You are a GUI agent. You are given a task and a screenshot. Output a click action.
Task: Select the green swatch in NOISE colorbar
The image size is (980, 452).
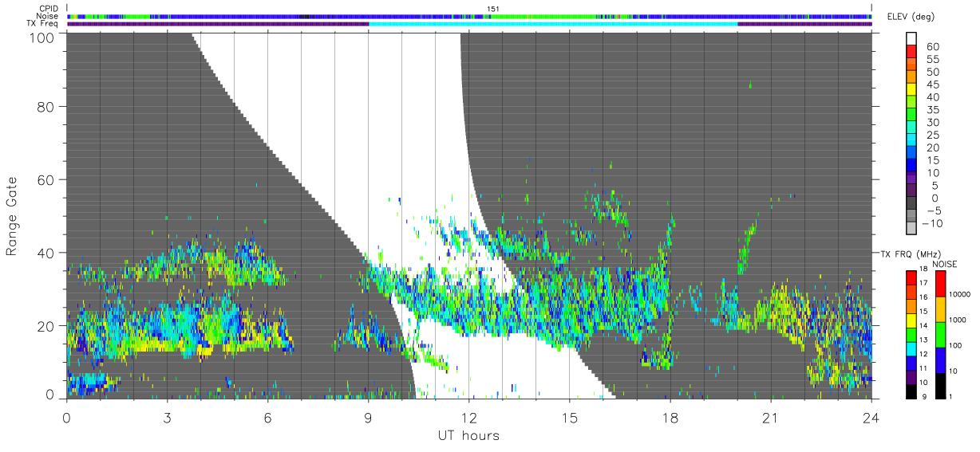coord(939,335)
